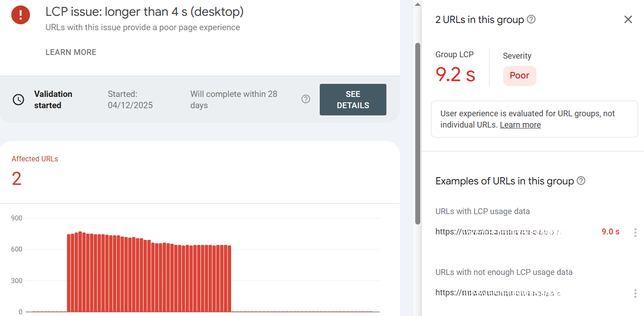
Task: Click the LCP issue heading text
Action: click(x=144, y=12)
